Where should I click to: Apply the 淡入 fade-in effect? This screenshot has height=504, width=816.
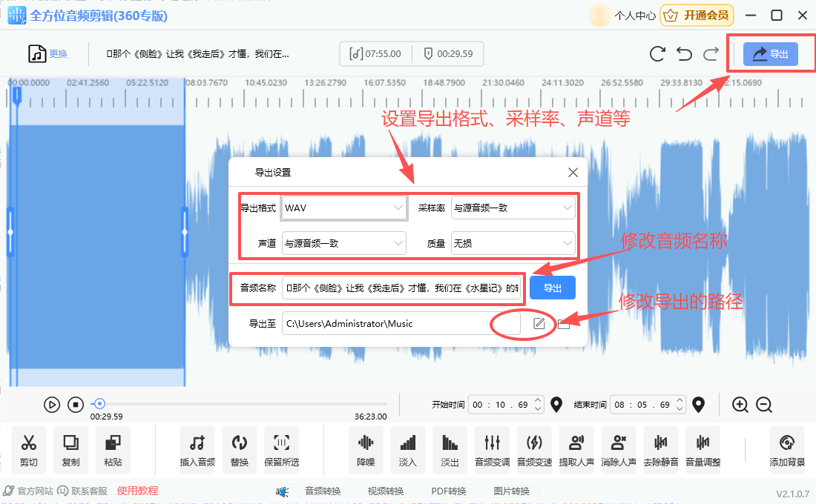point(407,449)
